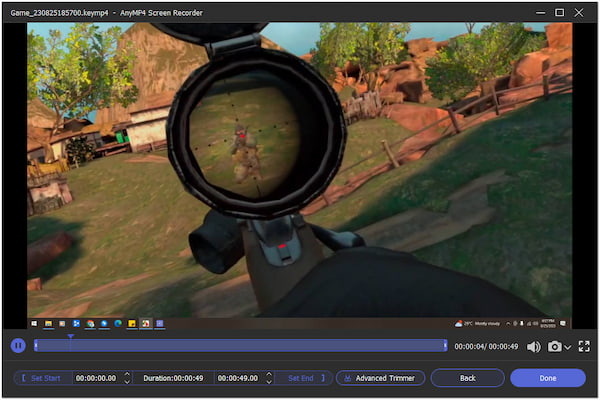The height and width of the screenshot is (400, 600).
Task: Mute the volume speaker icon
Action: pyautogui.click(x=533, y=346)
